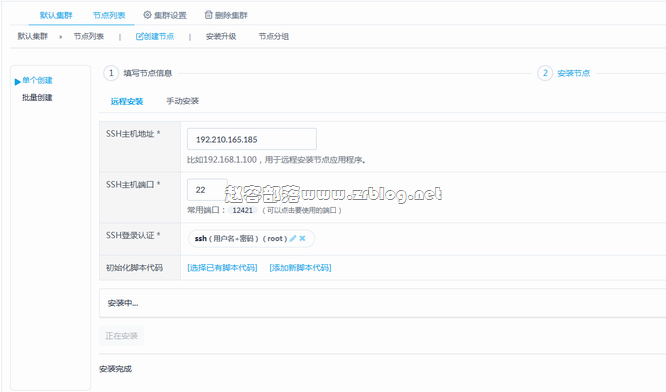Image resolution: width=666 pixels, height=392 pixels.
Task: Click the trash icon beside 删除集群
Action: [x=208, y=15]
